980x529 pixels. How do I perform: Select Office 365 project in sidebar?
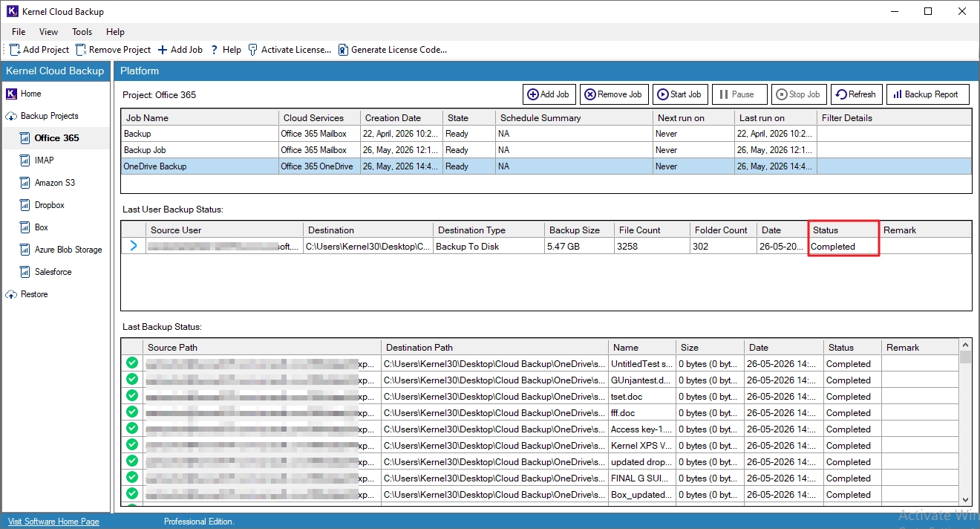click(x=56, y=138)
